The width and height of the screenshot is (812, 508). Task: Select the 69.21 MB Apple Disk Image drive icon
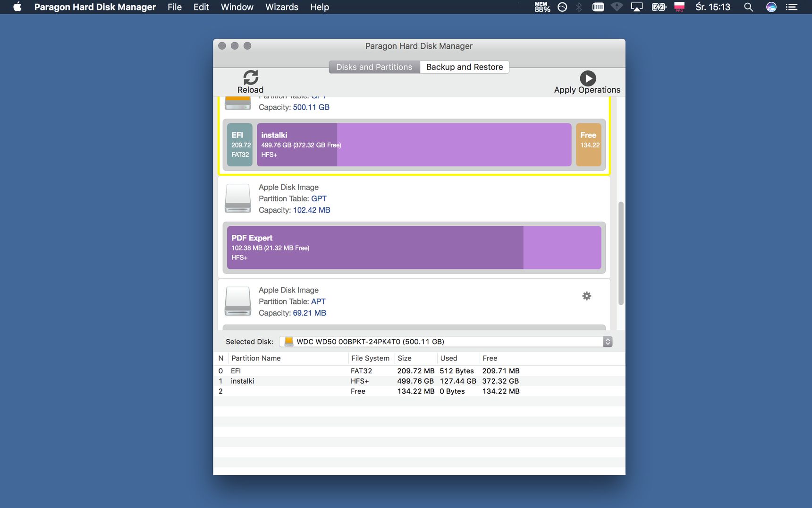tap(238, 301)
